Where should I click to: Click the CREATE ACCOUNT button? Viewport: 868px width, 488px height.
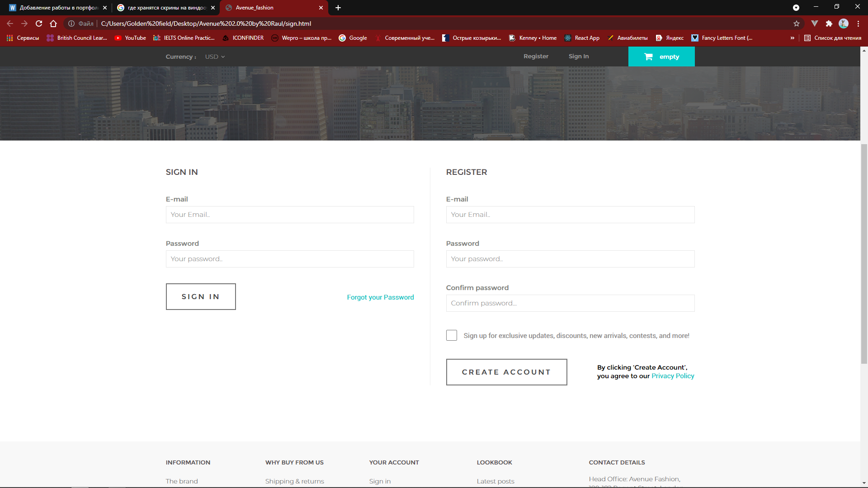point(506,372)
